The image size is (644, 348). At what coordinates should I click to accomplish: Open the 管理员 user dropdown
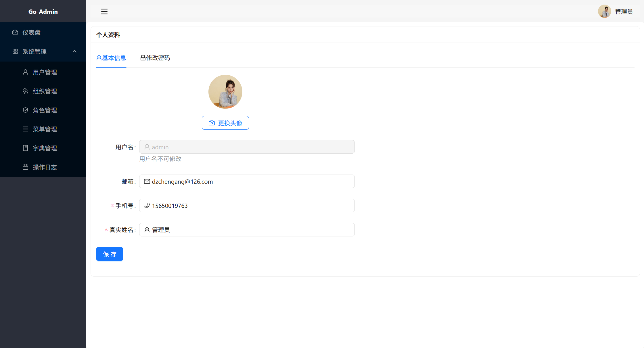[x=624, y=12]
